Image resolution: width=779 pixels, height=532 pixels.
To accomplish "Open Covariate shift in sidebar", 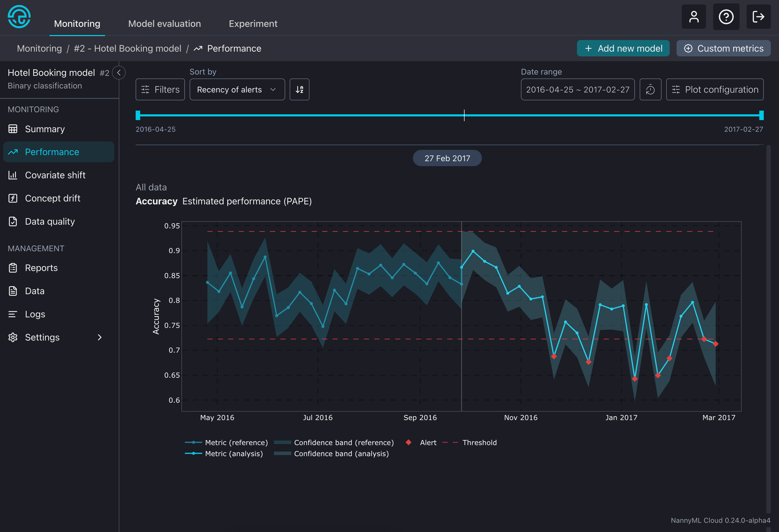I will [55, 175].
